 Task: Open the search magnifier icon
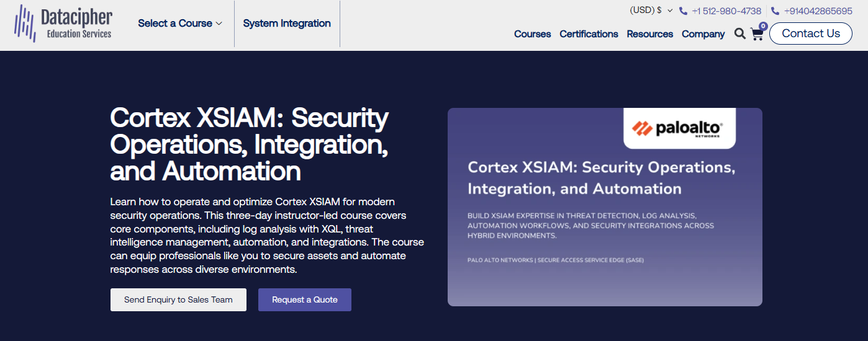coord(739,33)
